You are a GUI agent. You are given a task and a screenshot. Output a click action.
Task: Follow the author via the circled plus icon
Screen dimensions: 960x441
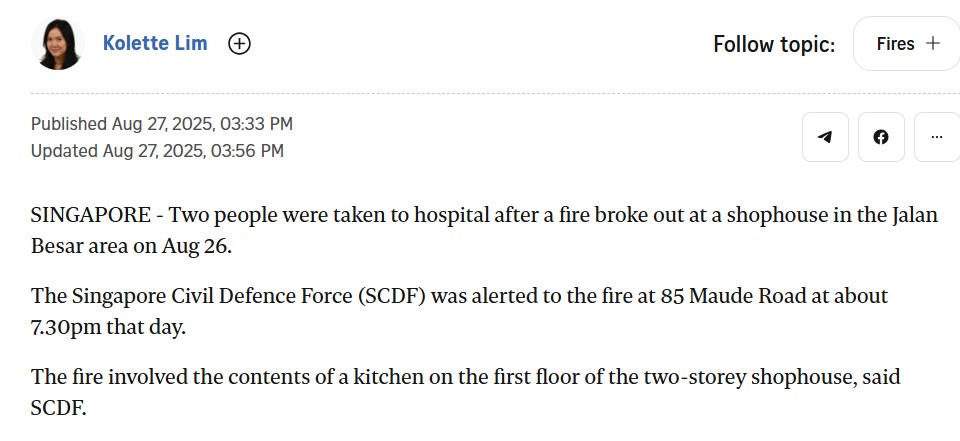click(239, 44)
